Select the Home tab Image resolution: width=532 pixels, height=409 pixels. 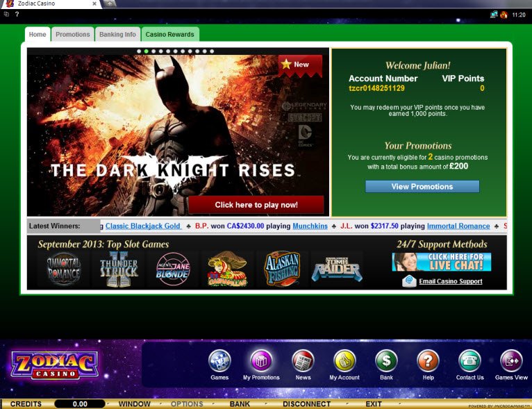38,34
